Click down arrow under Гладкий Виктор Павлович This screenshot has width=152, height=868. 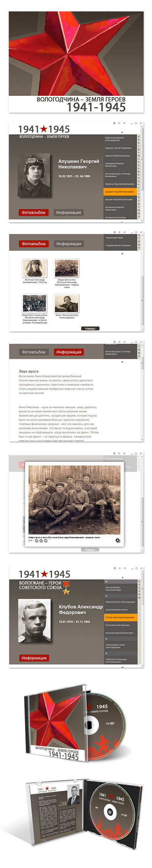coord(122,254)
